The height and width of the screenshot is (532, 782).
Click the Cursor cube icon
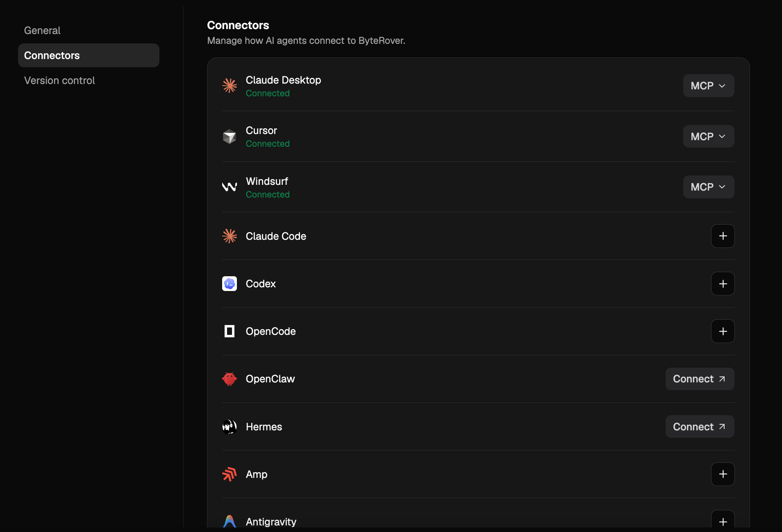pos(230,136)
